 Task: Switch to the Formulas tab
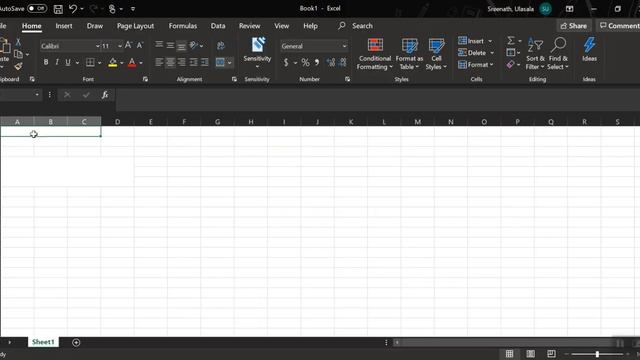point(183,26)
